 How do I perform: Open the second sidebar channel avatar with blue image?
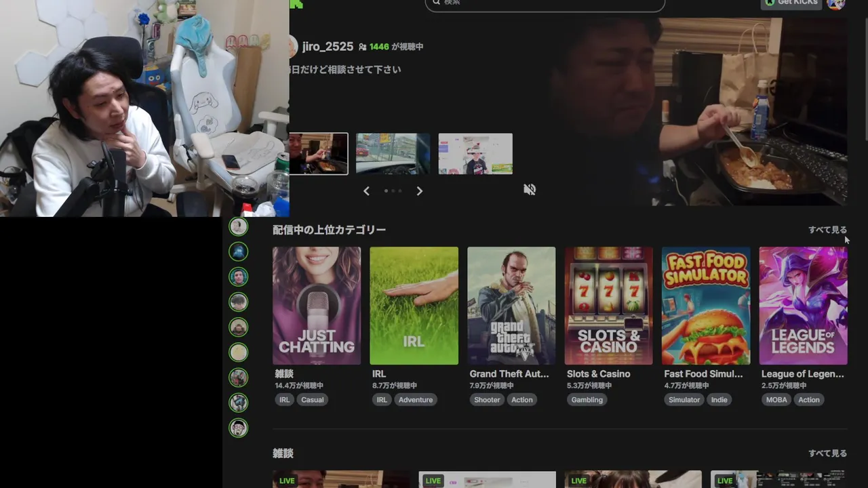(238, 251)
